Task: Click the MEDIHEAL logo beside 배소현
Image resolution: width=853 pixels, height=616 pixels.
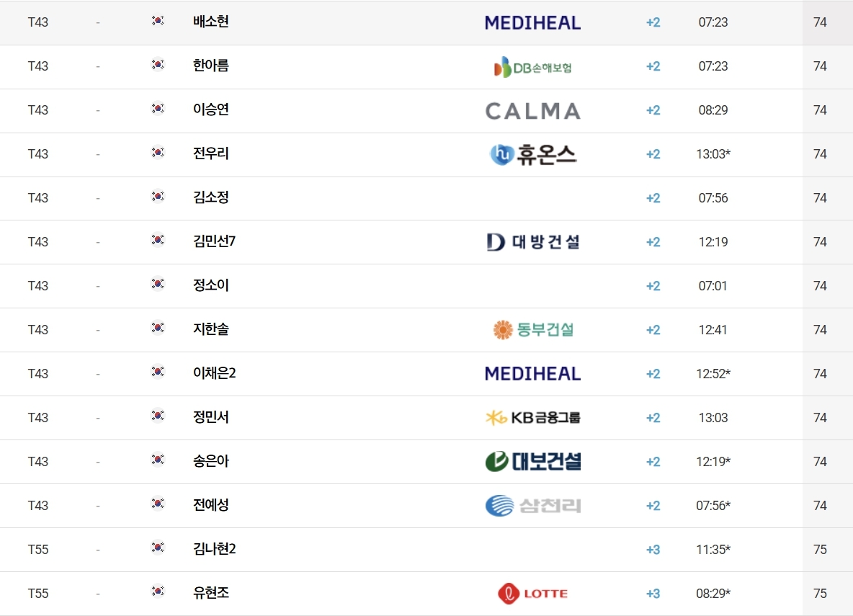Action: pyautogui.click(x=532, y=23)
